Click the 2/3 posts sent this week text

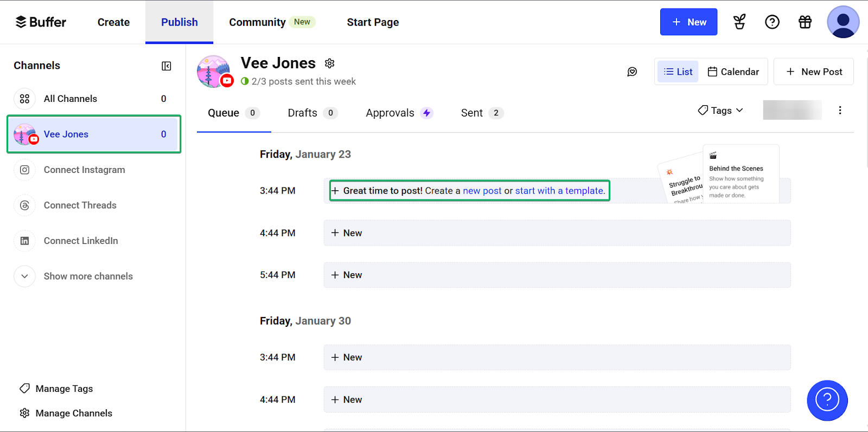[x=304, y=81]
